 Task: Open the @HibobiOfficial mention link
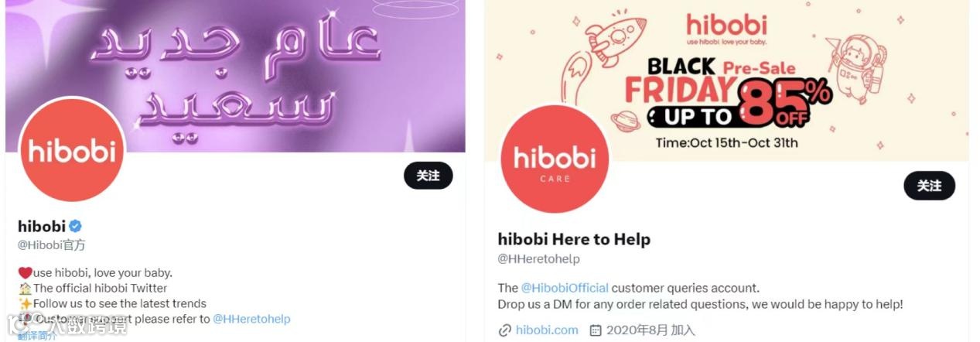click(565, 288)
